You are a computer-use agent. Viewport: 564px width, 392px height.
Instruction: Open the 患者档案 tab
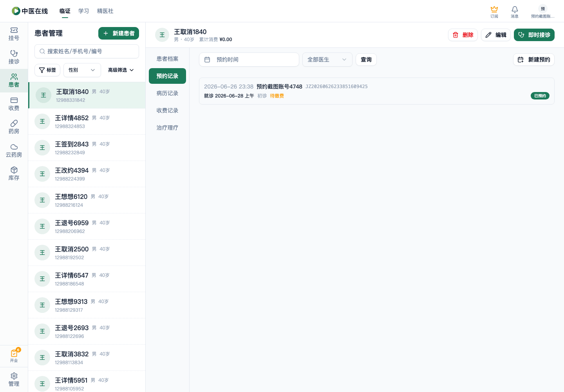pos(167,59)
